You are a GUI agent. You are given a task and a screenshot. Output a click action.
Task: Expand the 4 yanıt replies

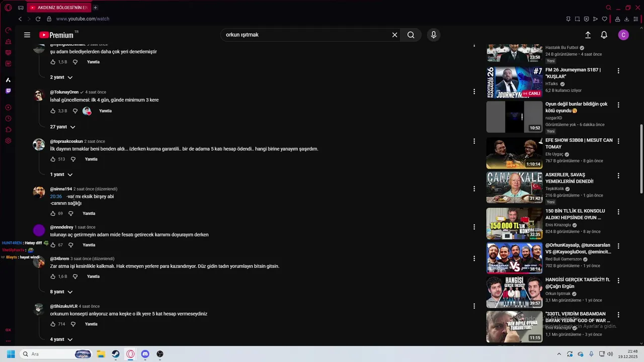pyautogui.click(x=61, y=339)
